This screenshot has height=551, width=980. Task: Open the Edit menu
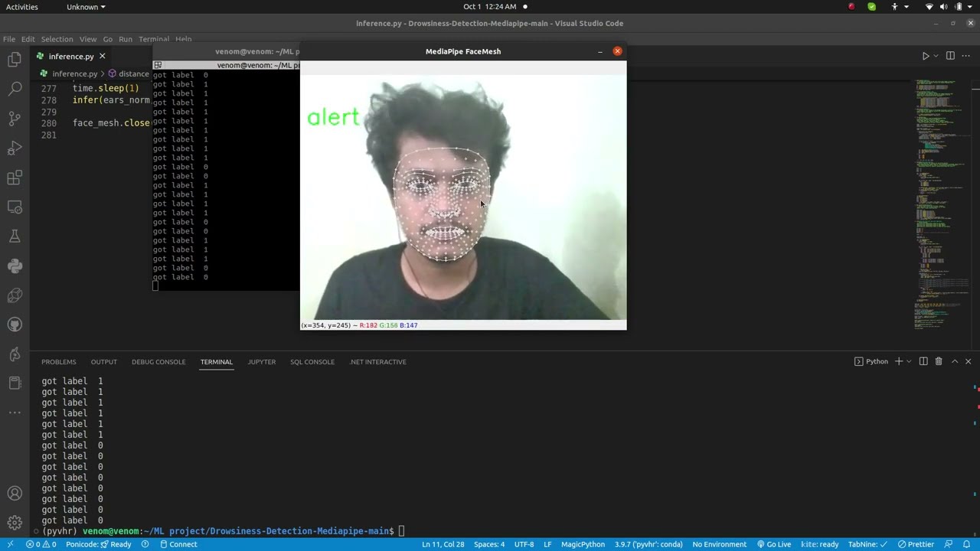[28, 39]
